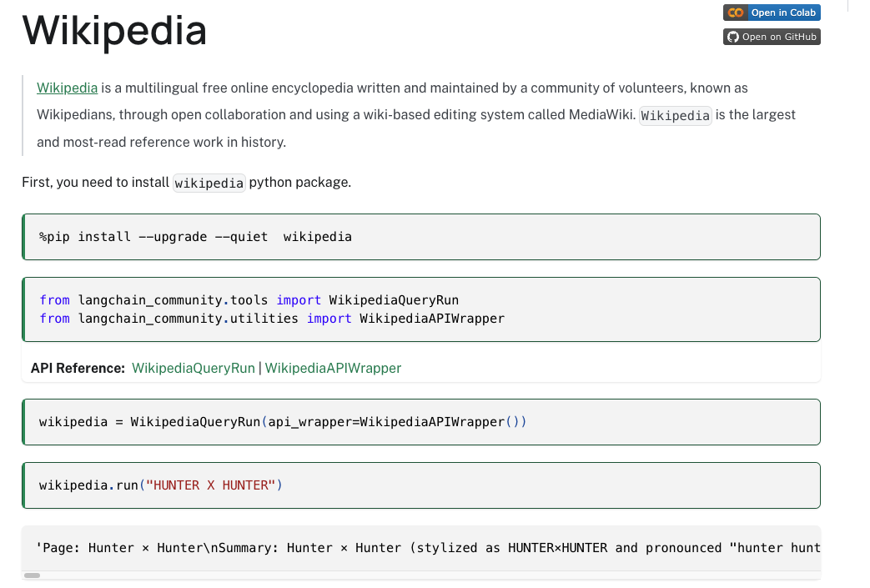This screenshot has width=870, height=588.
Task: Click the Open in Colab badge
Action: pyautogui.click(x=772, y=13)
